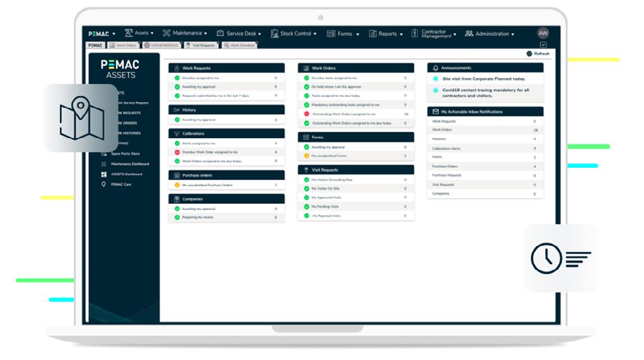Open PEMAC Care sidebar link

[x=121, y=185]
